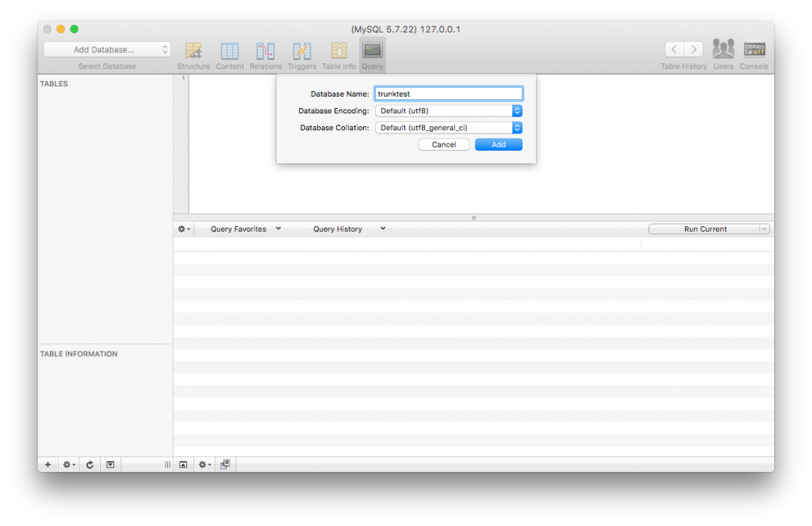Image resolution: width=812 pixels, height=526 pixels.
Task: Open the Table Info view
Action: (x=339, y=56)
